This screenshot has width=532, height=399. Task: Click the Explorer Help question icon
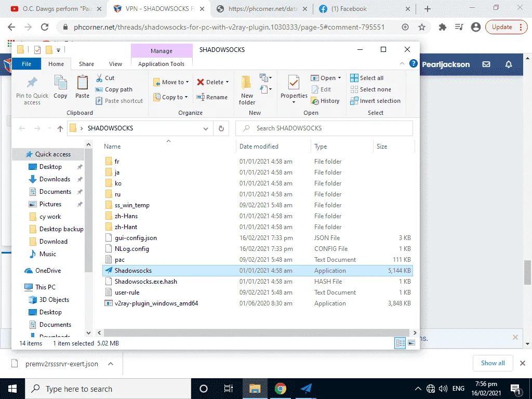click(x=413, y=63)
